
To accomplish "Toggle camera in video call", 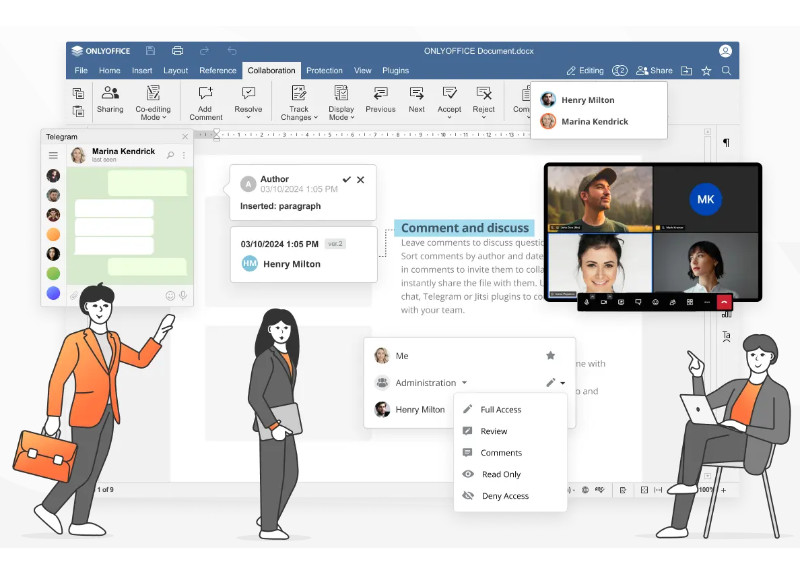I will 604,302.
